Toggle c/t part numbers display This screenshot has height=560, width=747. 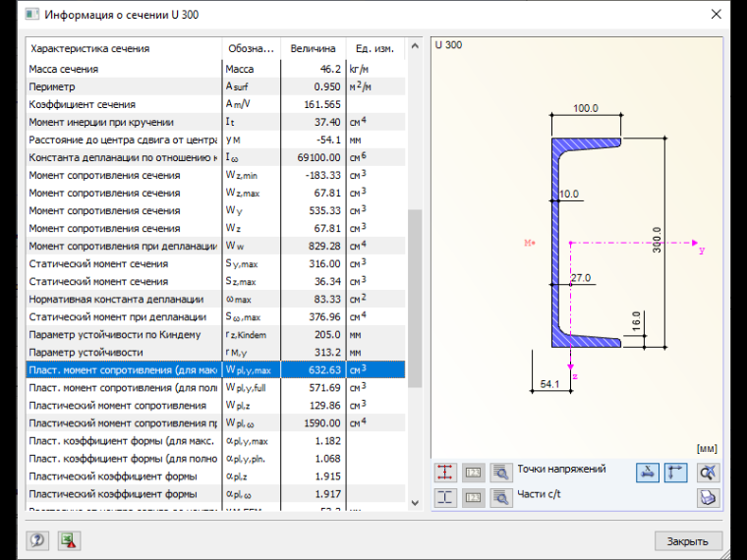click(x=473, y=498)
